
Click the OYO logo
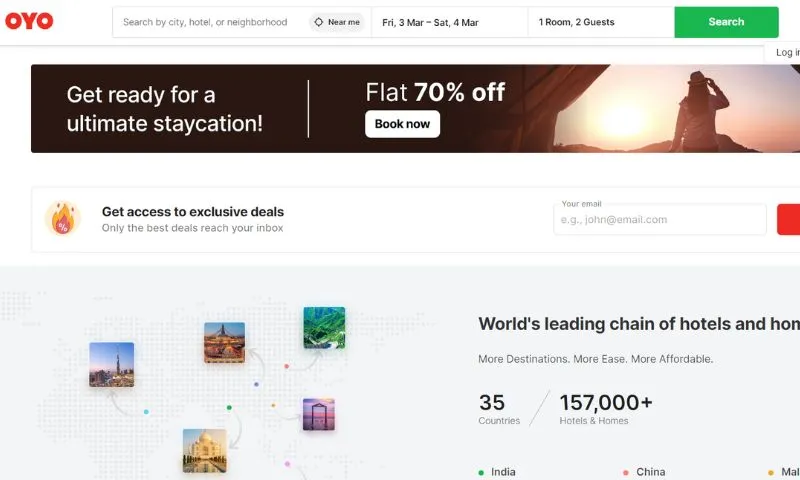click(x=29, y=21)
